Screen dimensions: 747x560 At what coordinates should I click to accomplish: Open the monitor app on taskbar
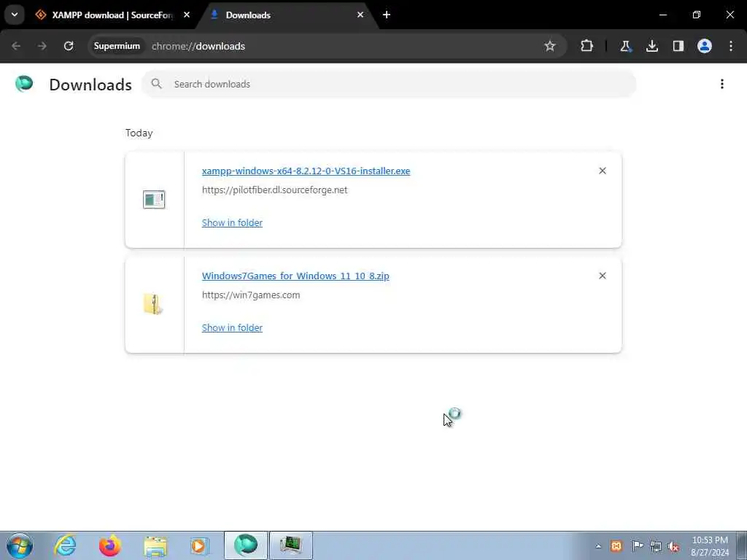291,545
